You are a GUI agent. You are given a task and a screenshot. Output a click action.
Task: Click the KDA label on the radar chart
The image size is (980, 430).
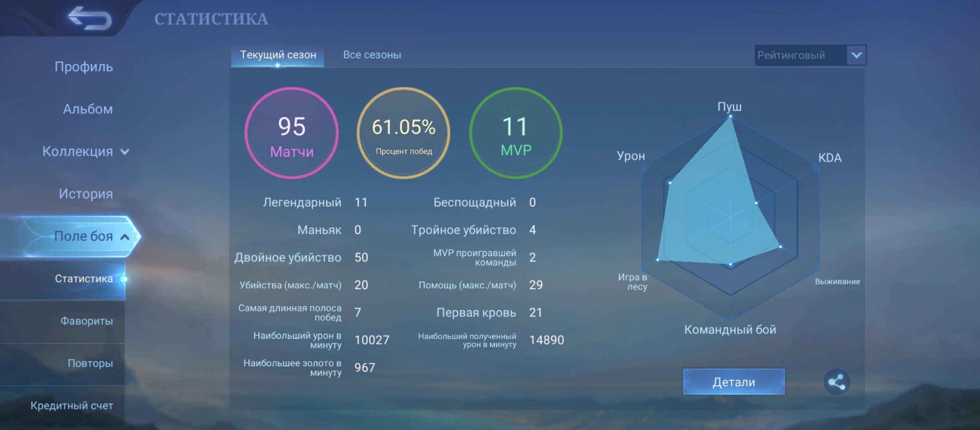(830, 158)
